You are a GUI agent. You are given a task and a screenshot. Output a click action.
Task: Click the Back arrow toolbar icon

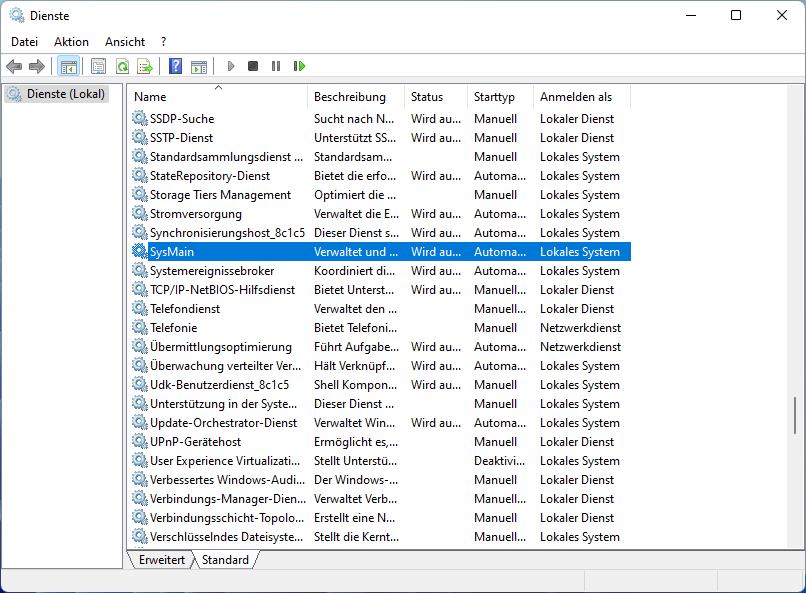click(x=14, y=66)
